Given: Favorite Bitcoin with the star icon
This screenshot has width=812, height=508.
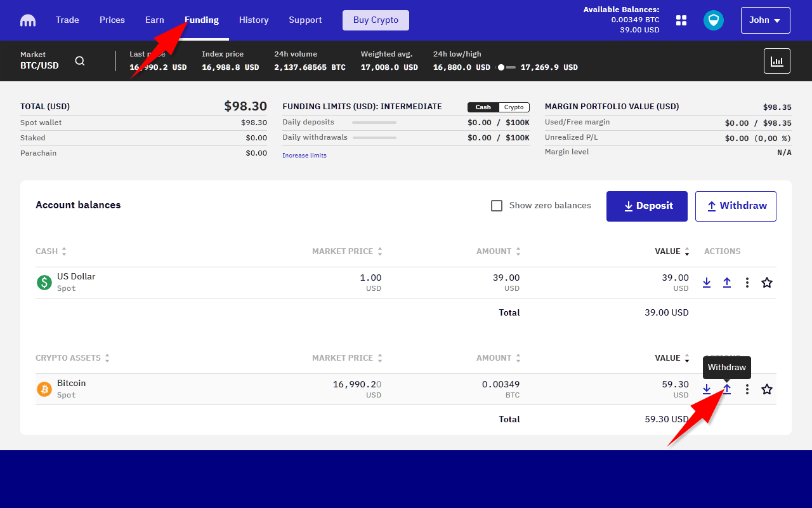Looking at the screenshot, I should point(767,389).
